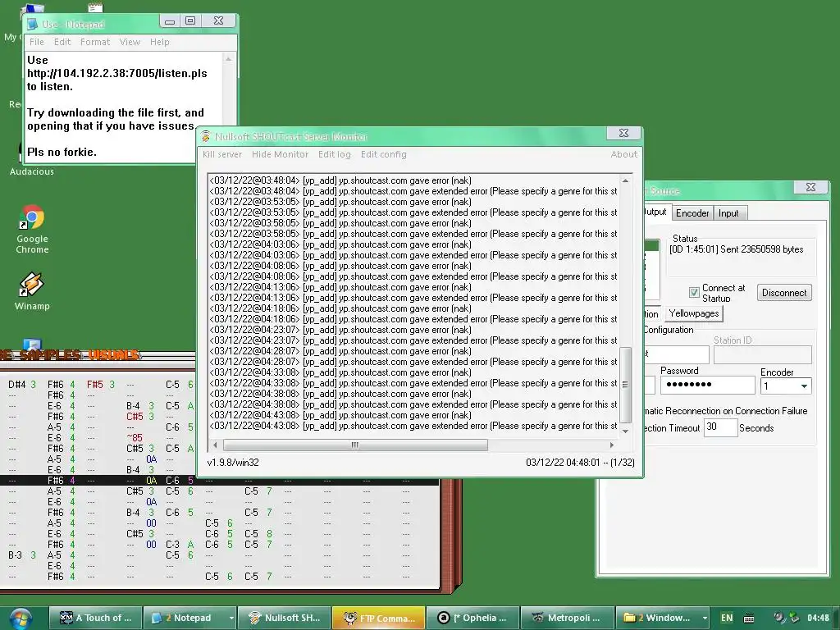The image size is (840, 630).
Task: Click the Notepad text scroll-up arrow
Action: pyautogui.click(x=229, y=58)
